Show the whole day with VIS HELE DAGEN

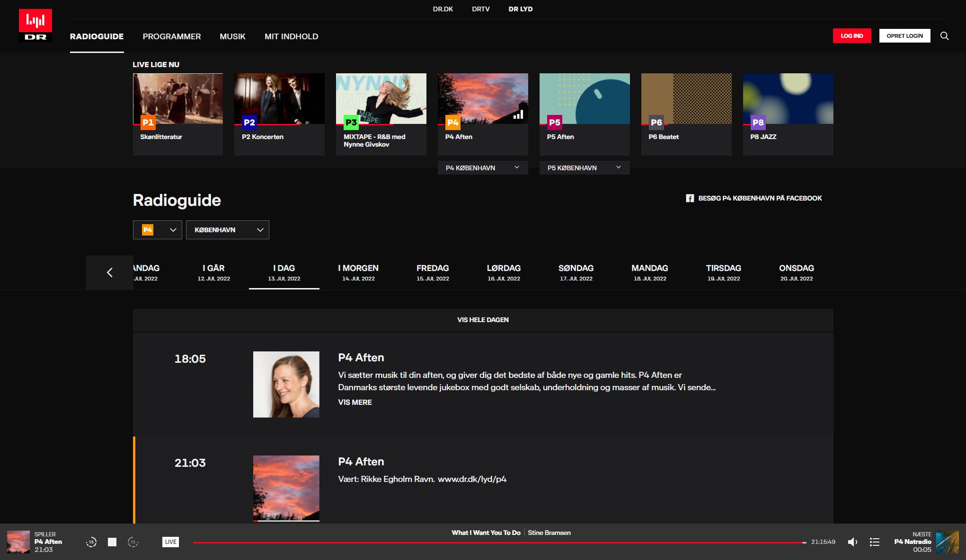click(483, 320)
